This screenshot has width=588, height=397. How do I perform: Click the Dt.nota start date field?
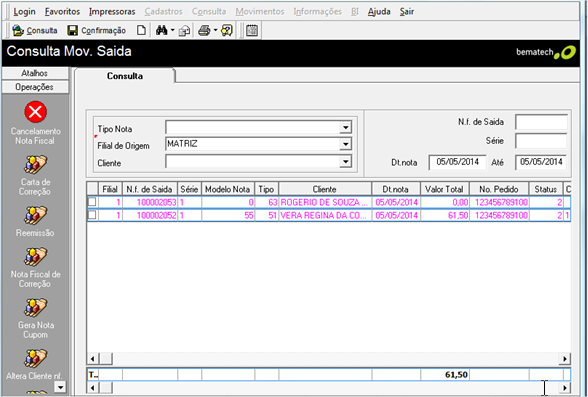458,162
